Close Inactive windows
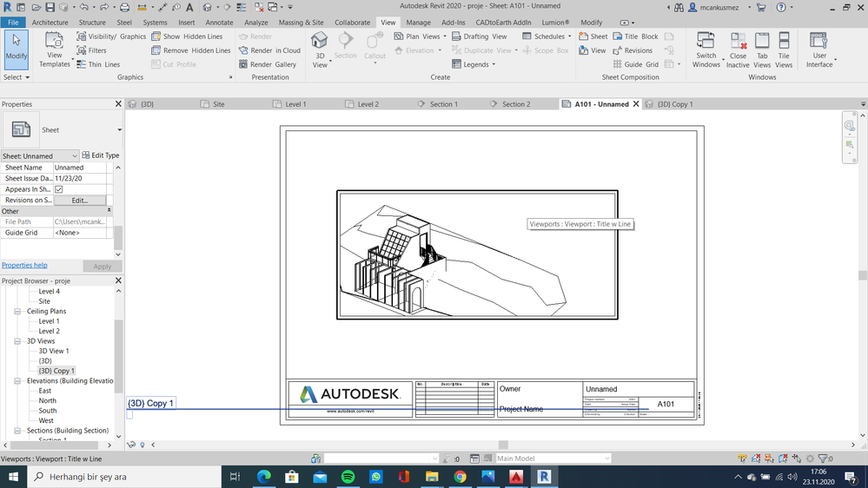868x488 pixels. [x=738, y=49]
